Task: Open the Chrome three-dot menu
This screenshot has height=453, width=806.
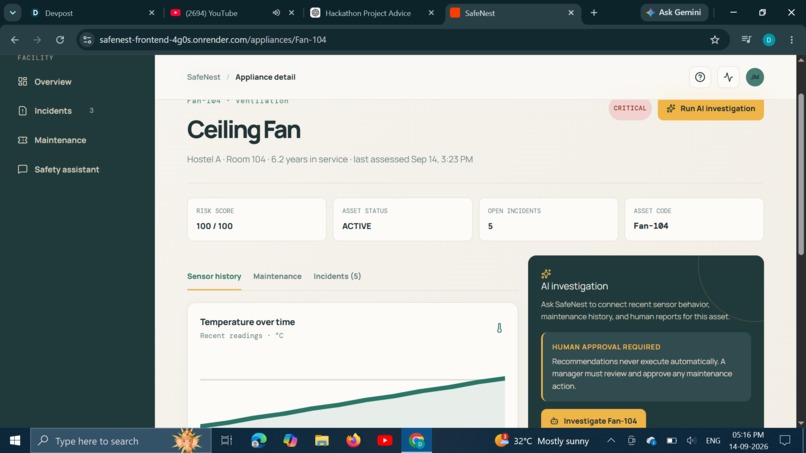Action: (792, 40)
